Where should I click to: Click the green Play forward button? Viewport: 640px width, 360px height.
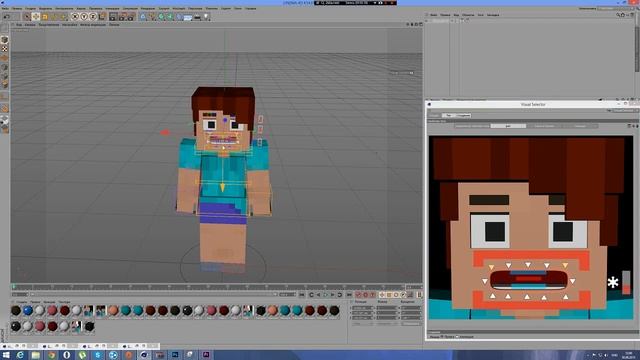tap(325, 295)
